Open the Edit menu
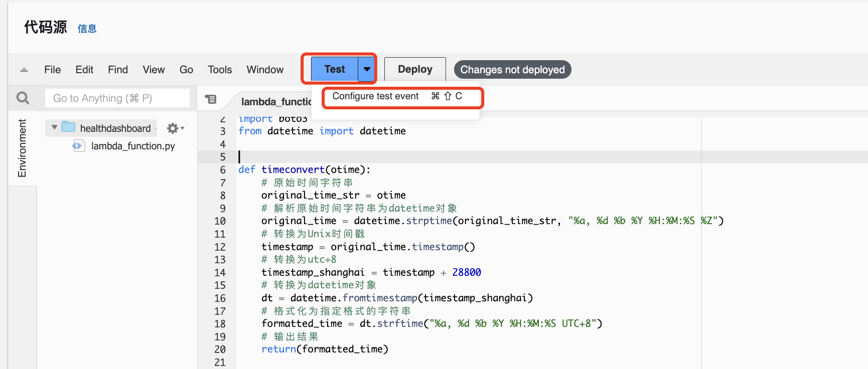The height and width of the screenshot is (369, 868). (84, 70)
